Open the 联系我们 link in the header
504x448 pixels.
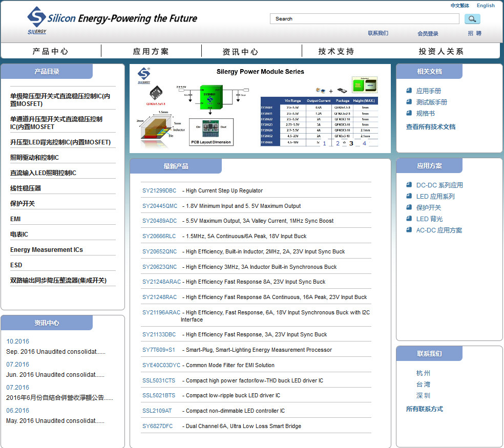[378, 33]
